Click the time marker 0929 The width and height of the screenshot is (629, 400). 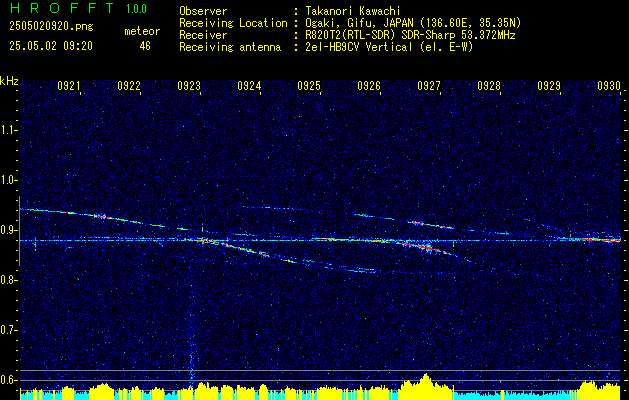tap(549, 85)
